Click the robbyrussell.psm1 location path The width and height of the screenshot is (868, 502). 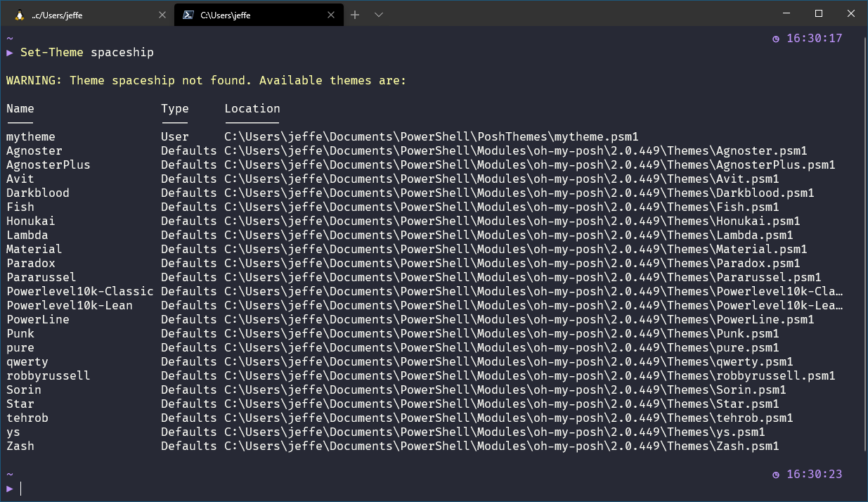pyautogui.click(x=530, y=376)
